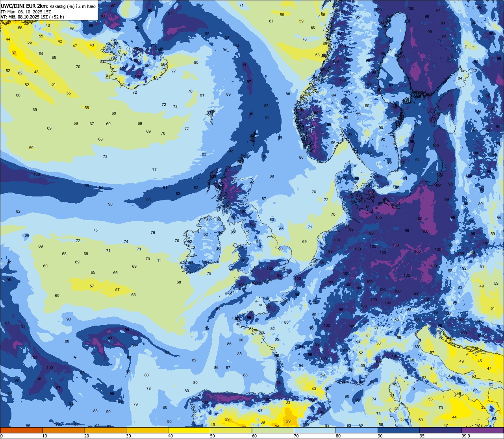Click the 30–40 amber legend band
The image size is (504, 439).
147,430
